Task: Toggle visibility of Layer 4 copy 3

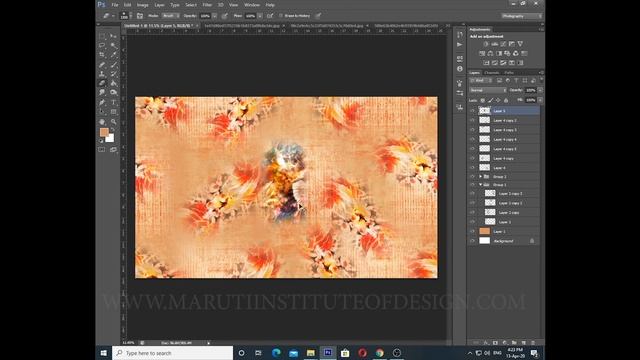Action: [x=473, y=130]
